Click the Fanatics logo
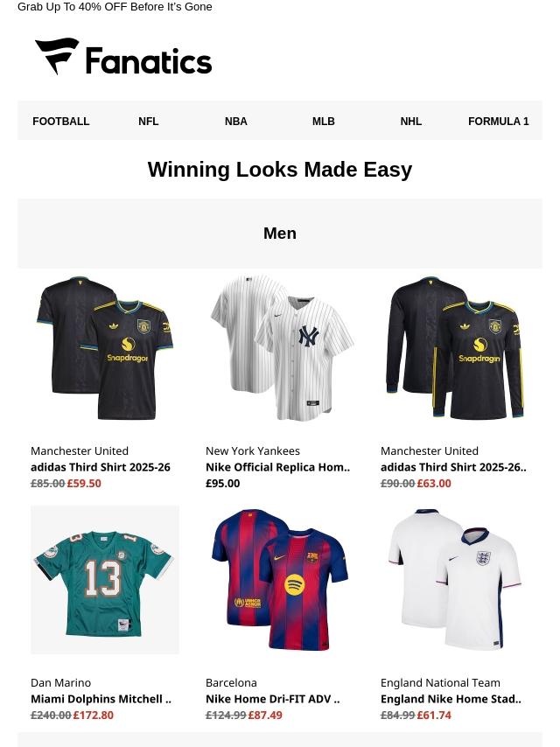The image size is (560, 747). (x=123, y=57)
